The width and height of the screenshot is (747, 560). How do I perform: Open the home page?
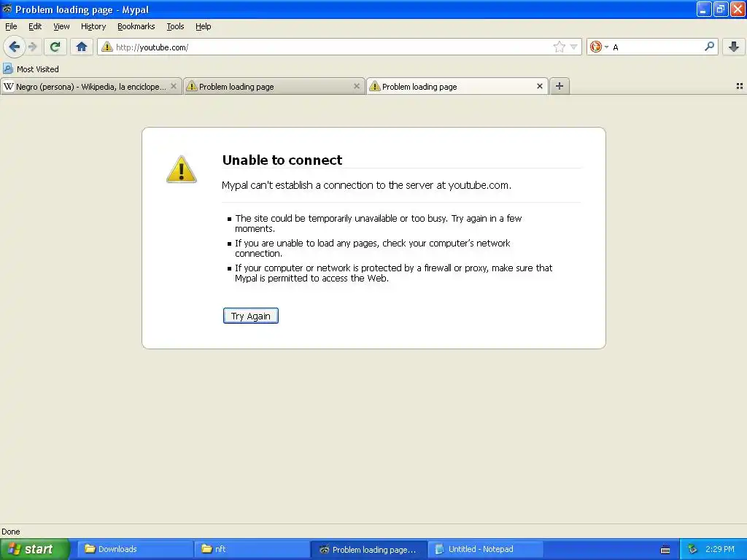(82, 47)
